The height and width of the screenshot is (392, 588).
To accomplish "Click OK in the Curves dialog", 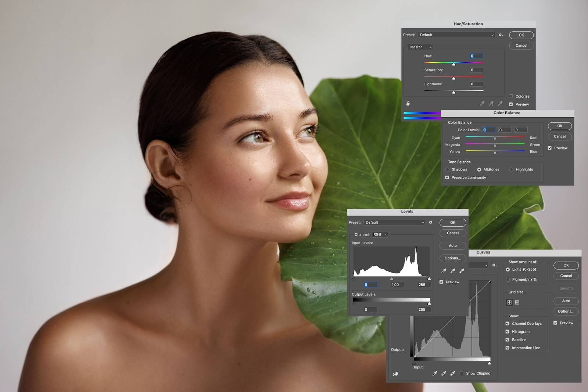I will (x=566, y=265).
